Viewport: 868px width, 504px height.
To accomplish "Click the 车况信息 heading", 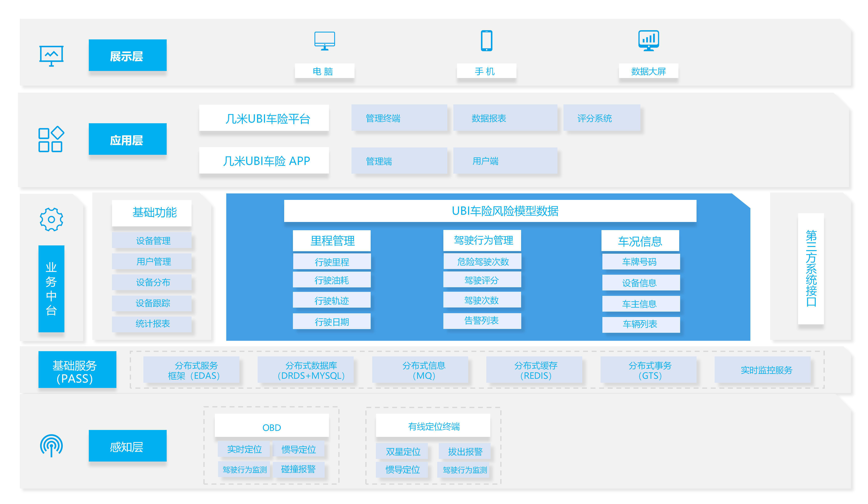I will tap(640, 241).
